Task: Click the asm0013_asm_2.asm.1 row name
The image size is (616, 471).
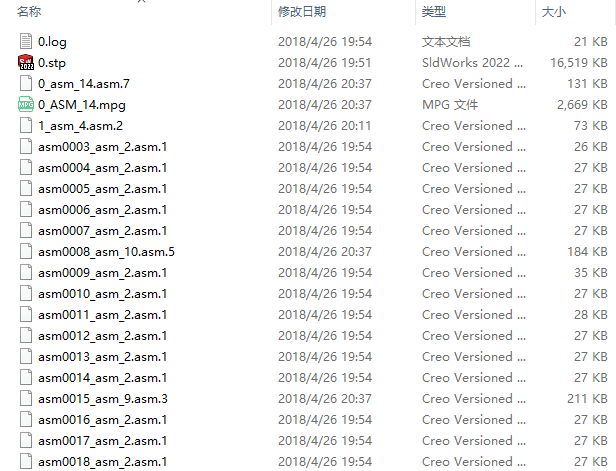Action: pyautogui.click(x=103, y=357)
